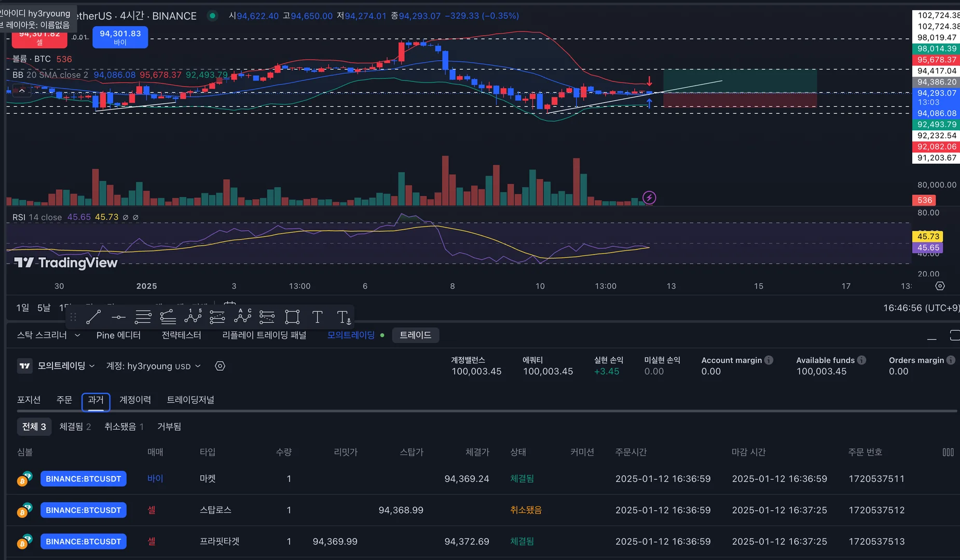Open chart settings hexagon on time axis

click(x=940, y=286)
